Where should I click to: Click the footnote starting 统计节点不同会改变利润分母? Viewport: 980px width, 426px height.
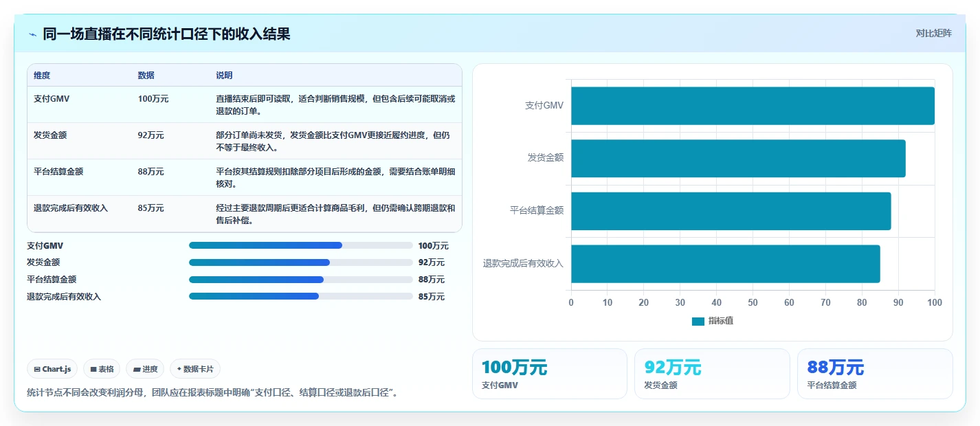point(212,393)
